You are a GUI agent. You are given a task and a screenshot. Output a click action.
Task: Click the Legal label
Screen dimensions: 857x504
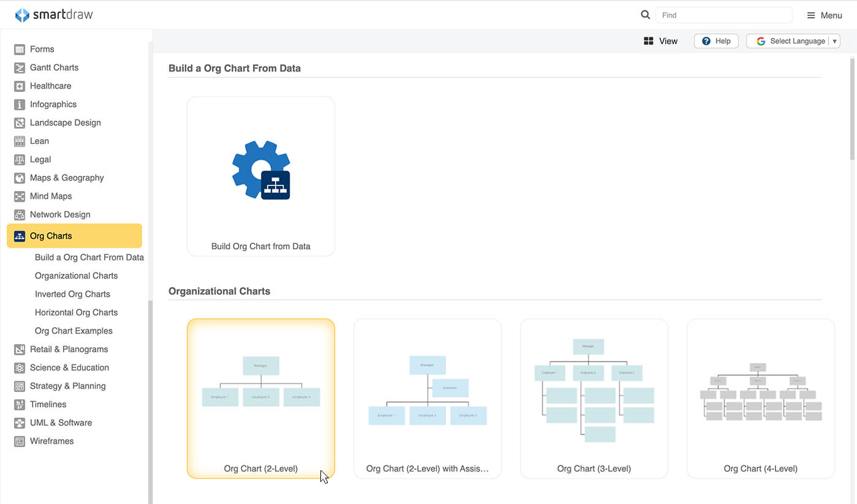pyautogui.click(x=40, y=159)
